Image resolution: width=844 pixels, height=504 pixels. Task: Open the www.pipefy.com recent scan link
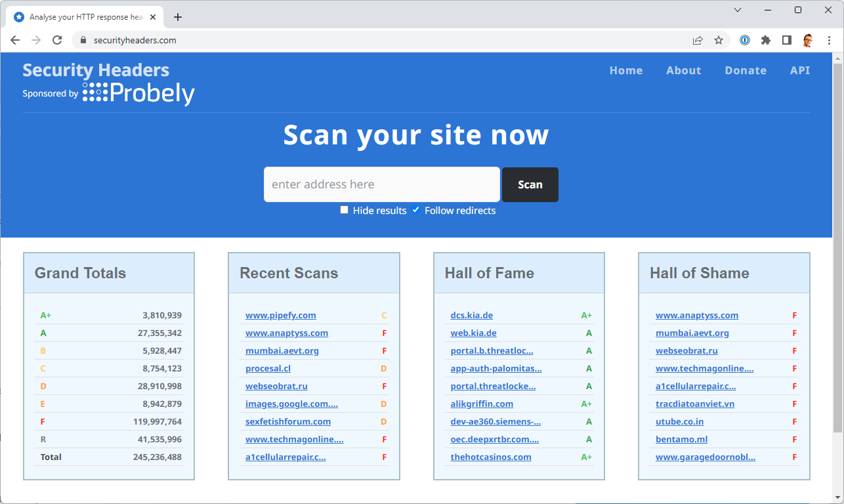[281, 315]
